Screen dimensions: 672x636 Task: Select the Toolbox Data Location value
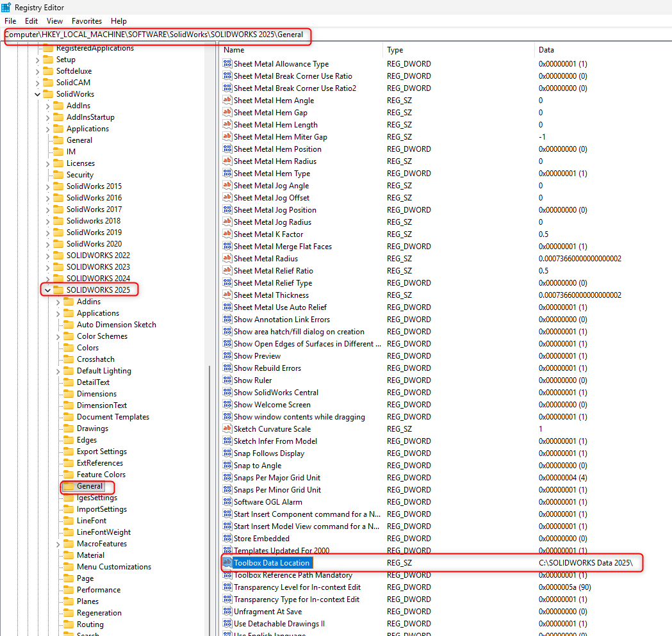point(272,563)
